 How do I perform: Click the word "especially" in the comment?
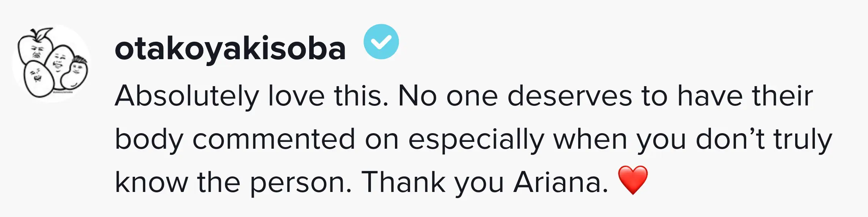pyautogui.click(x=476, y=140)
